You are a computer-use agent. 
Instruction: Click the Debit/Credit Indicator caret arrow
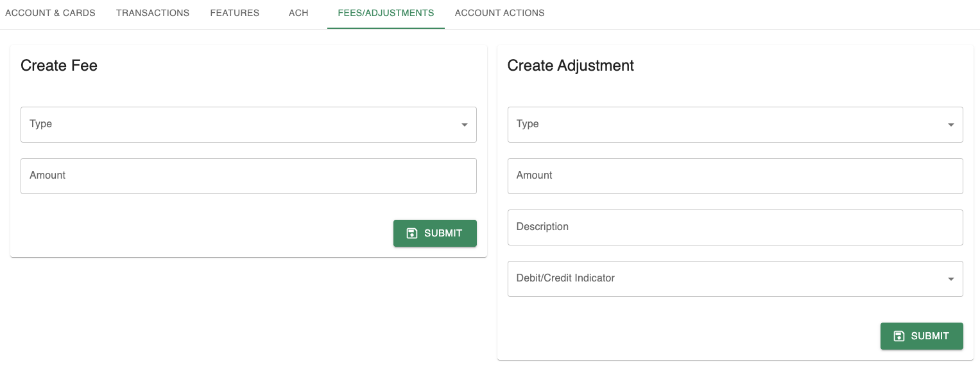click(x=951, y=279)
